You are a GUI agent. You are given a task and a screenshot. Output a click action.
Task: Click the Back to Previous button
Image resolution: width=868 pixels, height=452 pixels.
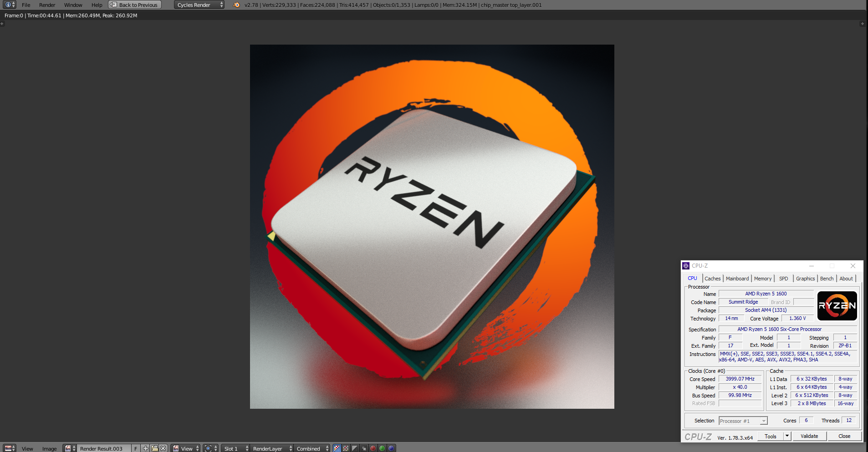point(135,5)
